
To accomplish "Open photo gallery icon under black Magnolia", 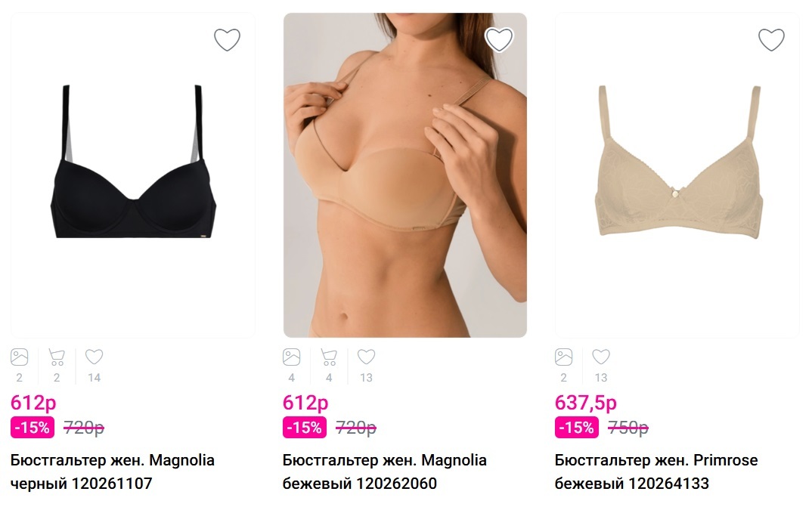I will coord(19,357).
